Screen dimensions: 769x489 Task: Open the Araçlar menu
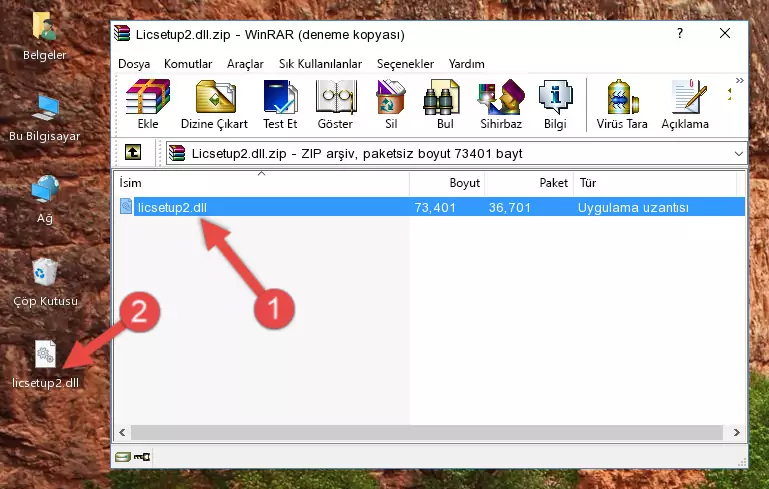[x=245, y=64]
